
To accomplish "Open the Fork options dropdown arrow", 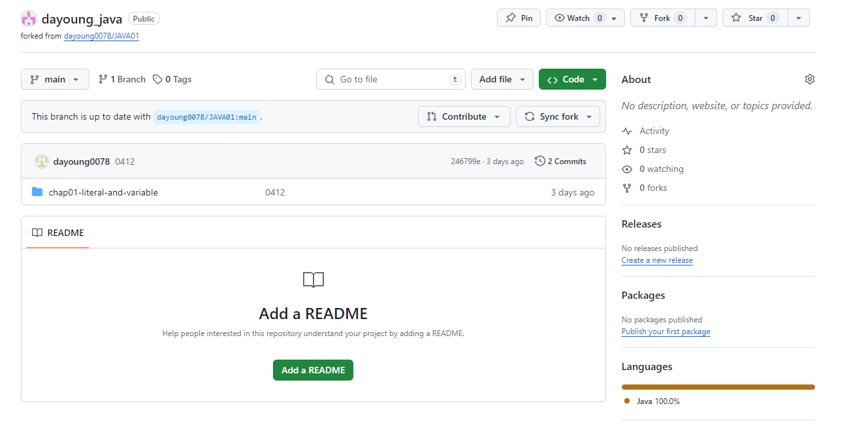I will pos(706,18).
